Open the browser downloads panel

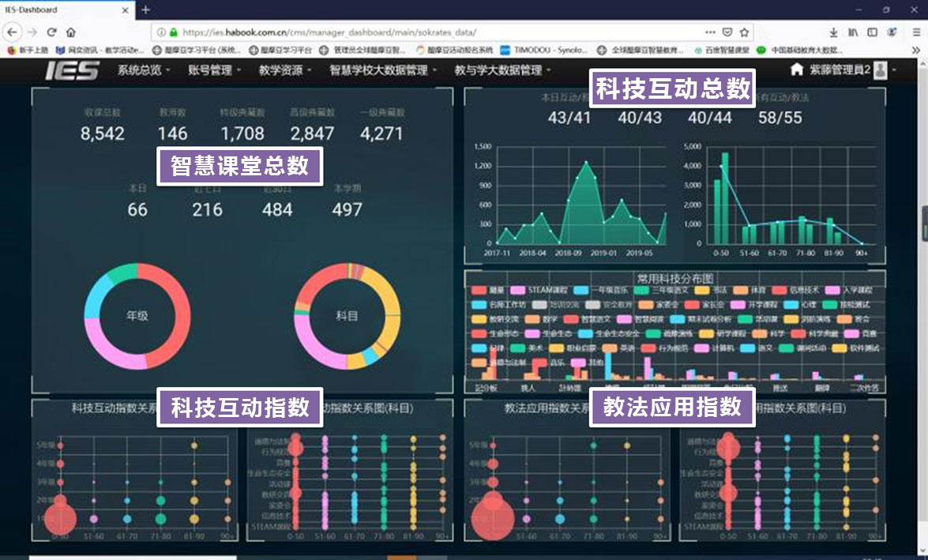833,32
